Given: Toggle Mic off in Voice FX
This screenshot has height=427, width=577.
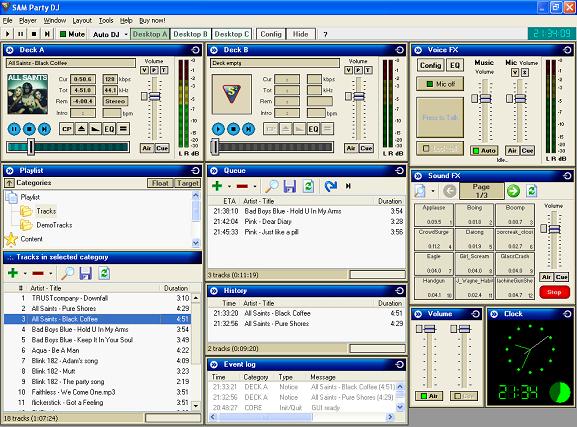Looking at the screenshot, I should tap(440, 84).
